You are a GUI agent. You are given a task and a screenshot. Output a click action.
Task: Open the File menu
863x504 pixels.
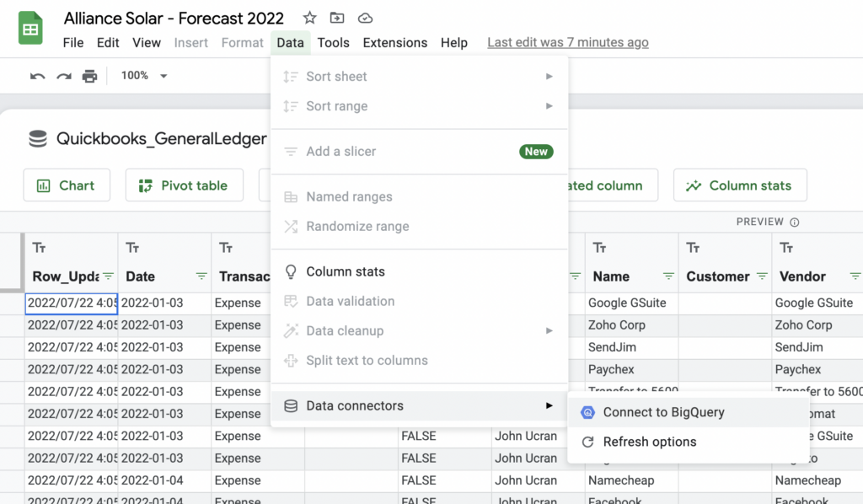pyautogui.click(x=73, y=43)
